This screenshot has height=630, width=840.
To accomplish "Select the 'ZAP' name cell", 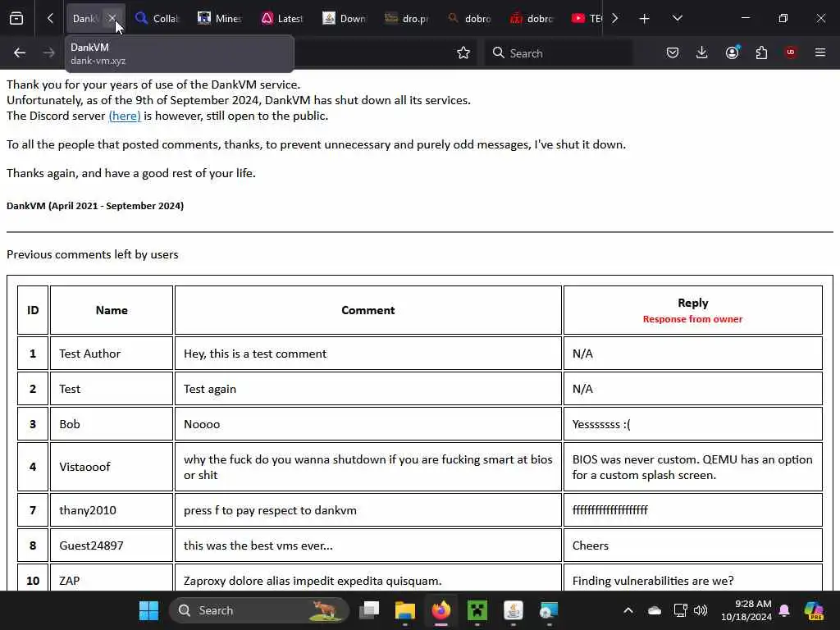I will point(112,577).
